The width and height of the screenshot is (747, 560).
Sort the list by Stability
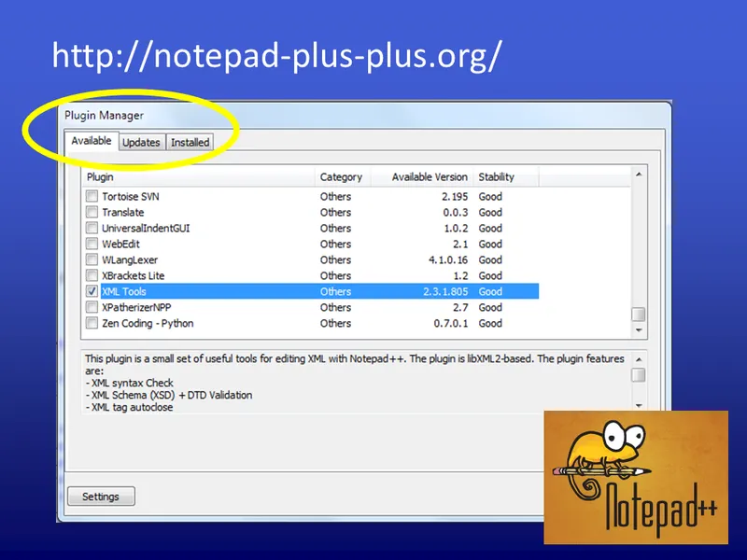point(498,176)
